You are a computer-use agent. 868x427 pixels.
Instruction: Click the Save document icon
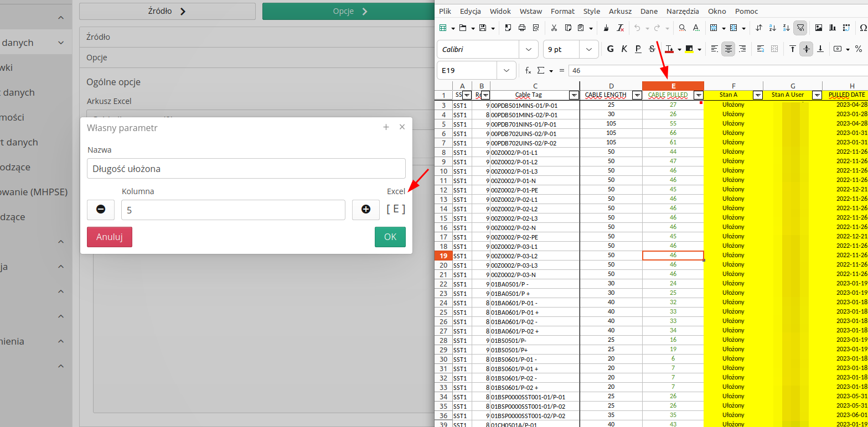(483, 28)
